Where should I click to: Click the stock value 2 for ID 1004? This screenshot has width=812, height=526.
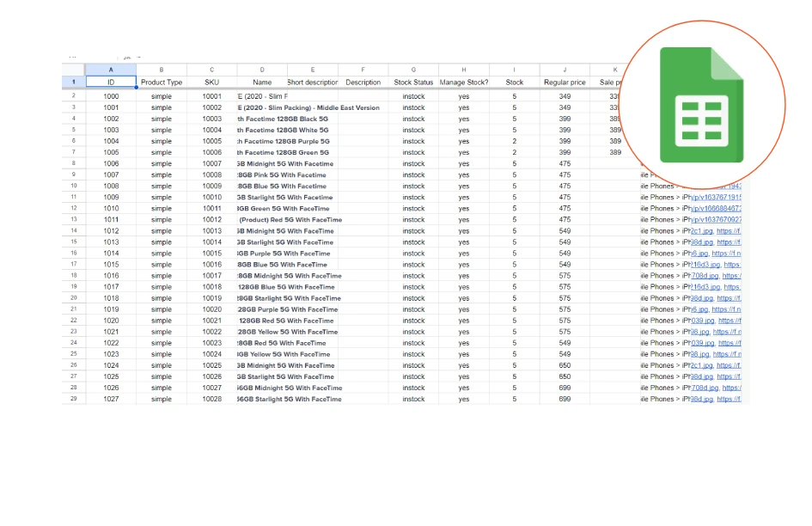[514, 141]
